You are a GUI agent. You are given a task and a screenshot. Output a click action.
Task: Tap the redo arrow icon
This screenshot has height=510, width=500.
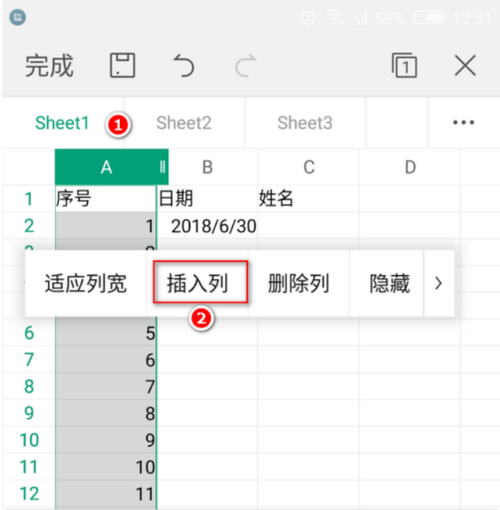246,66
